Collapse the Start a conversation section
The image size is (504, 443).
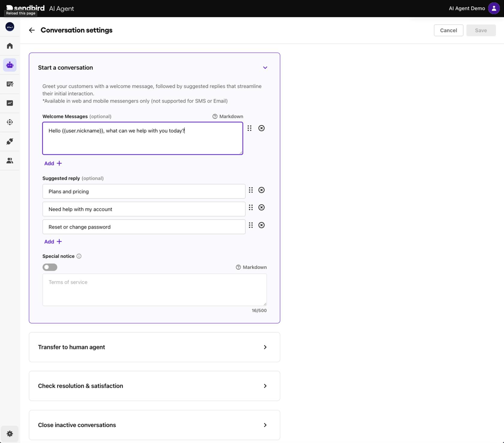click(x=265, y=68)
